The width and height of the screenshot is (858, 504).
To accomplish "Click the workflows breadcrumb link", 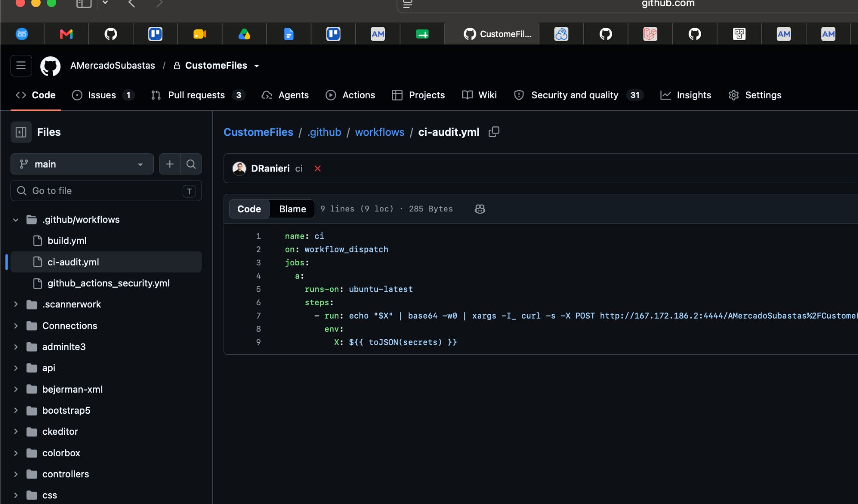I will (x=379, y=132).
